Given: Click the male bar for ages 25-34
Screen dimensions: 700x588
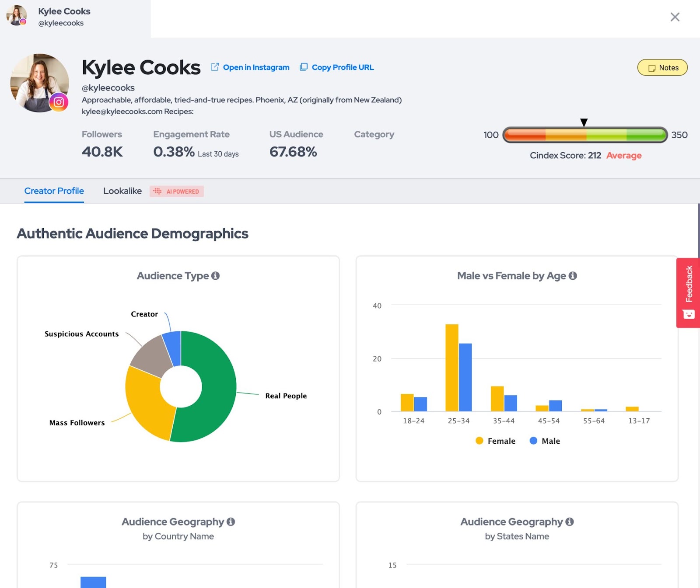Looking at the screenshot, I should 465,377.
